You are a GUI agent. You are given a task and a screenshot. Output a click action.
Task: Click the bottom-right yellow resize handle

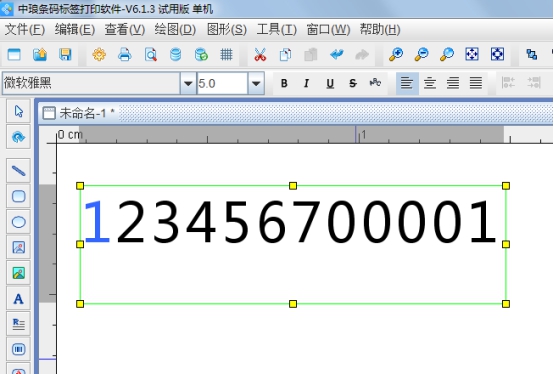[x=506, y=304]
